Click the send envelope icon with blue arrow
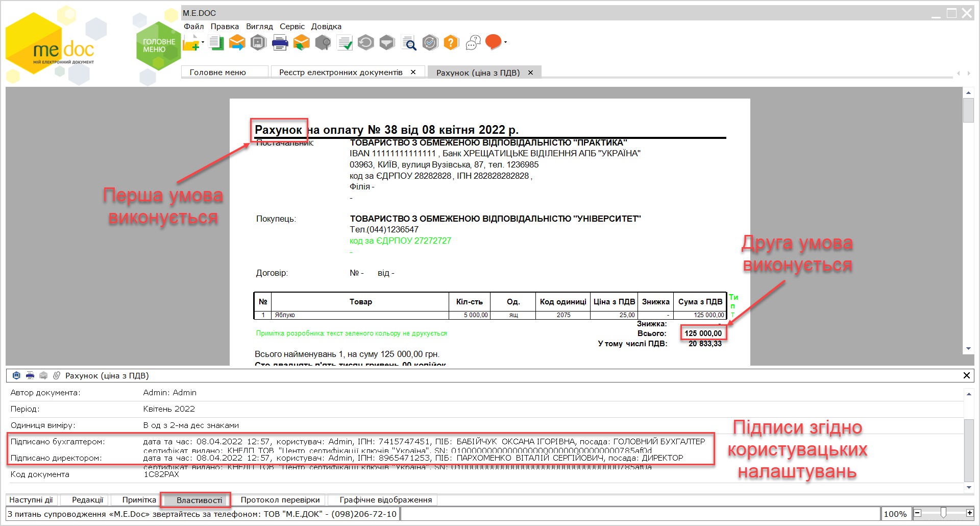 click(237, 43)
